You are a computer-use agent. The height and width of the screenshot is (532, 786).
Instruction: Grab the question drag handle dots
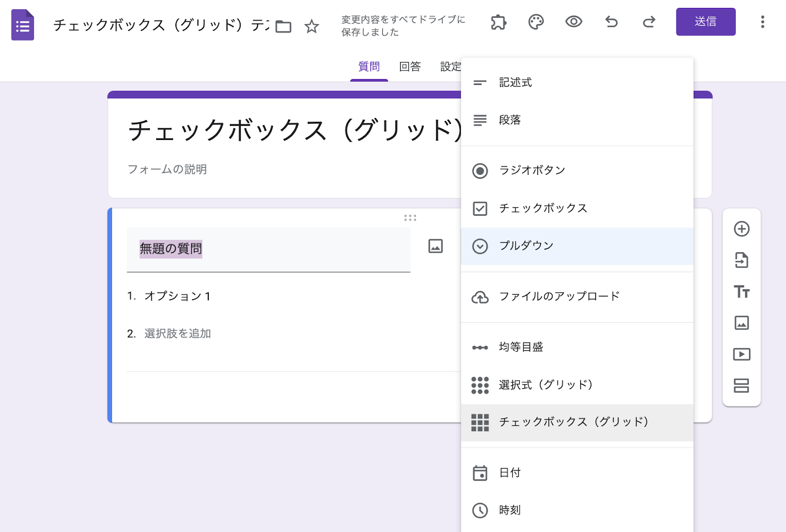click(410, 218)
